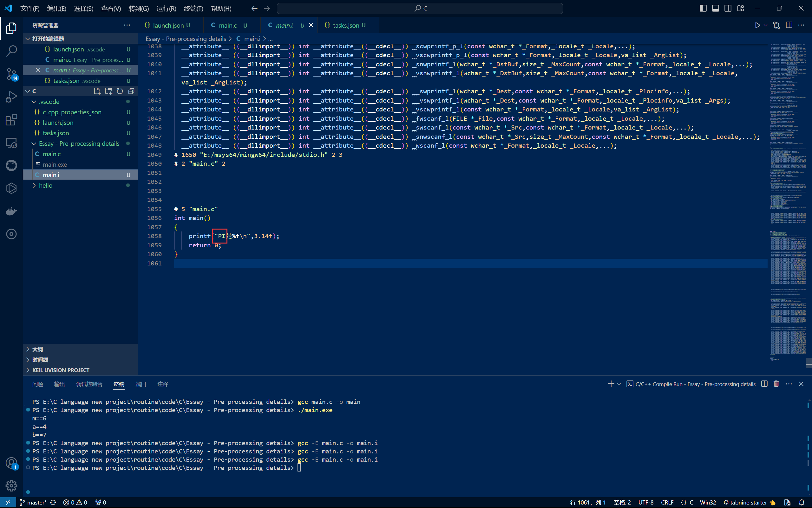Open changes compare icon in editor toolbar
The height and width of the screenshot is (508, 812).
tap(776, 25)
